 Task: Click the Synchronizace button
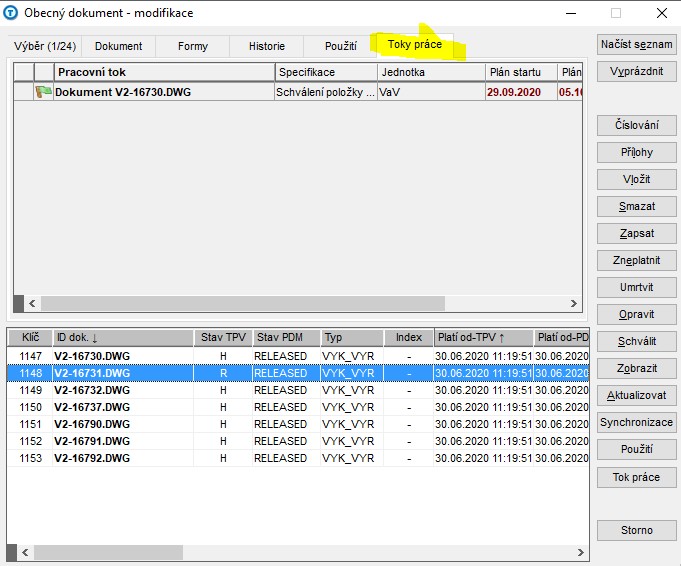tap(636, 422)
